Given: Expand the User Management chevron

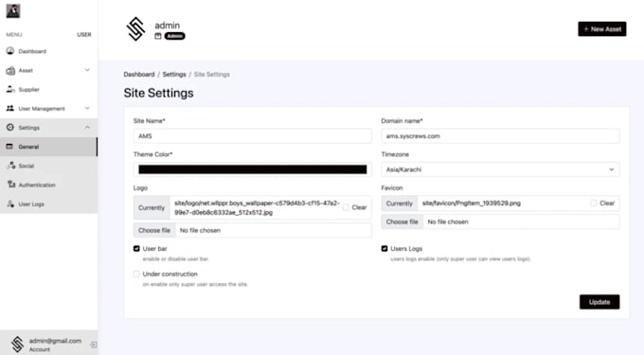Looking at the screenshot, I should coord(87,108).
